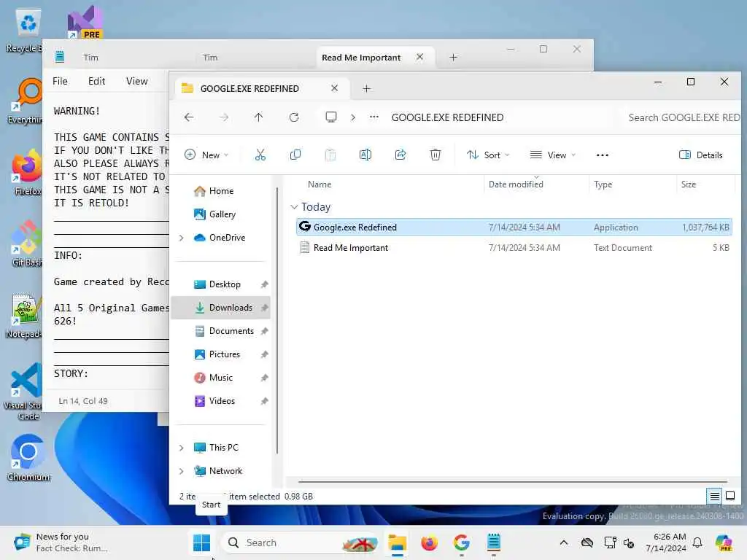Click the Share icon in Explorer toolbar
This screenshot has height=560, width=747.
[400, 155]
